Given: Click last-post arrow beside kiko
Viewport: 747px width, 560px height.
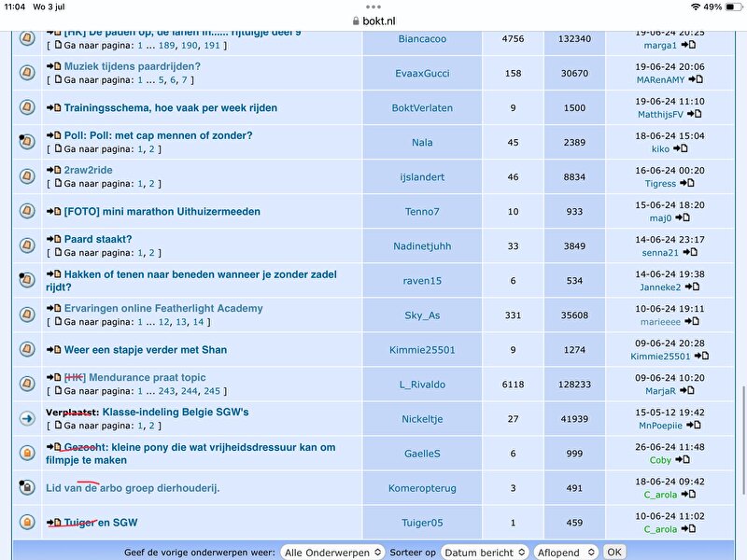Looking at the screenshot, I should pyautogui.click(x=681, y=148).
